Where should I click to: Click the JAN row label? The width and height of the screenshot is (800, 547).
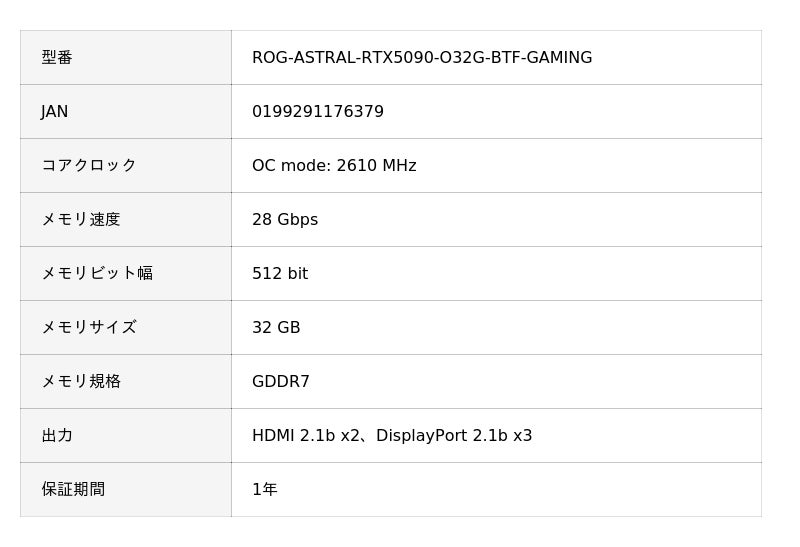click(55, 112)
